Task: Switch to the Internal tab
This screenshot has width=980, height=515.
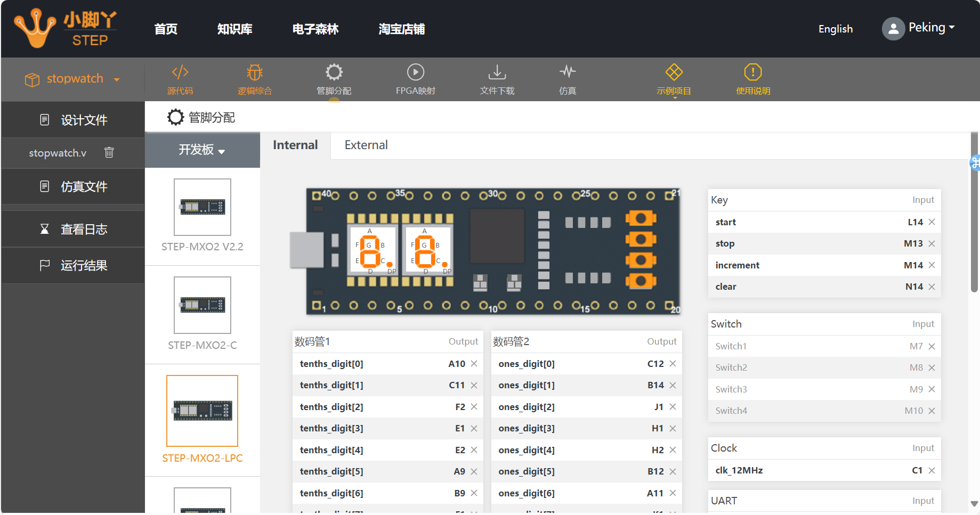Action: (x=295, y=145)
